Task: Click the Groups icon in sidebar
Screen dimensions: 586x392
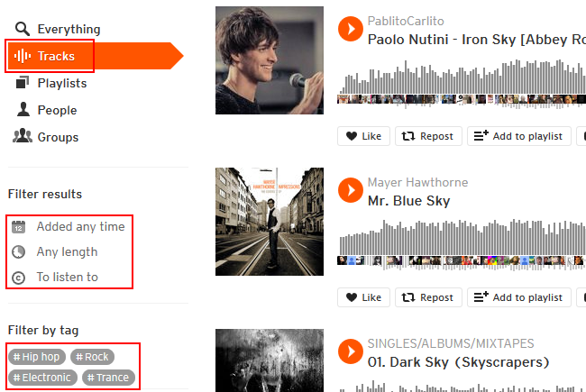Action: pos(23,136)
